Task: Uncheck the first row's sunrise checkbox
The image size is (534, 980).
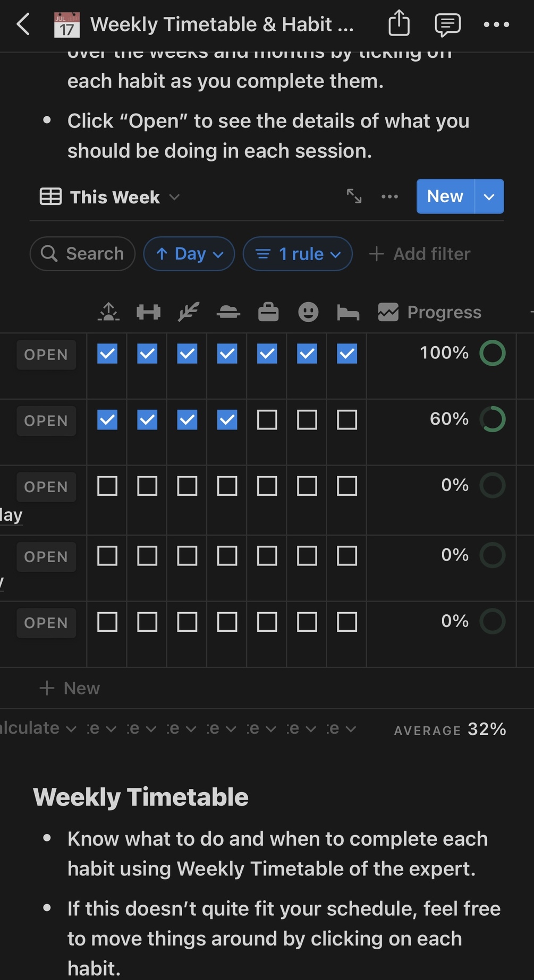Action: pyautogui.click(x=107, y=354)
